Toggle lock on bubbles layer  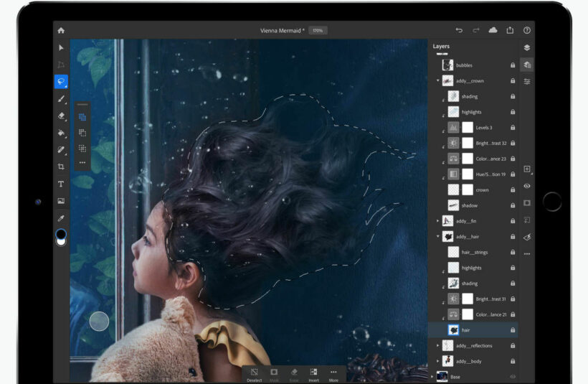(513, 65)
